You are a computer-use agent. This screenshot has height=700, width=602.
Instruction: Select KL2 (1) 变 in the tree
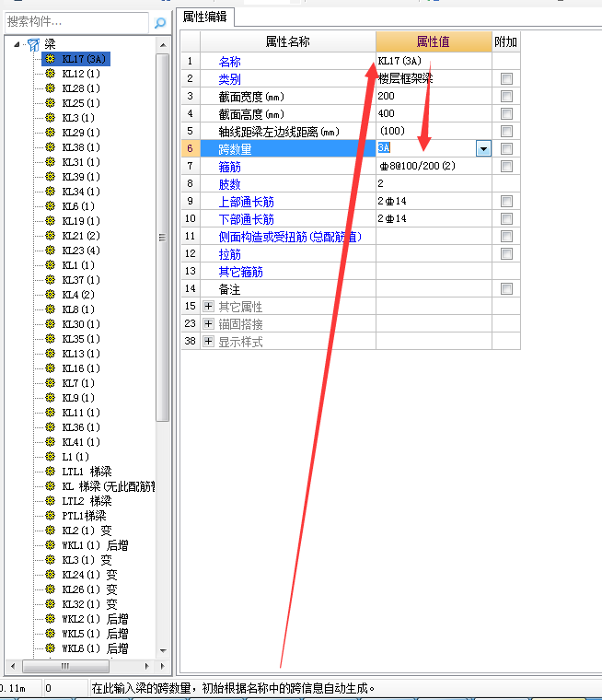(x=87, y=531)
